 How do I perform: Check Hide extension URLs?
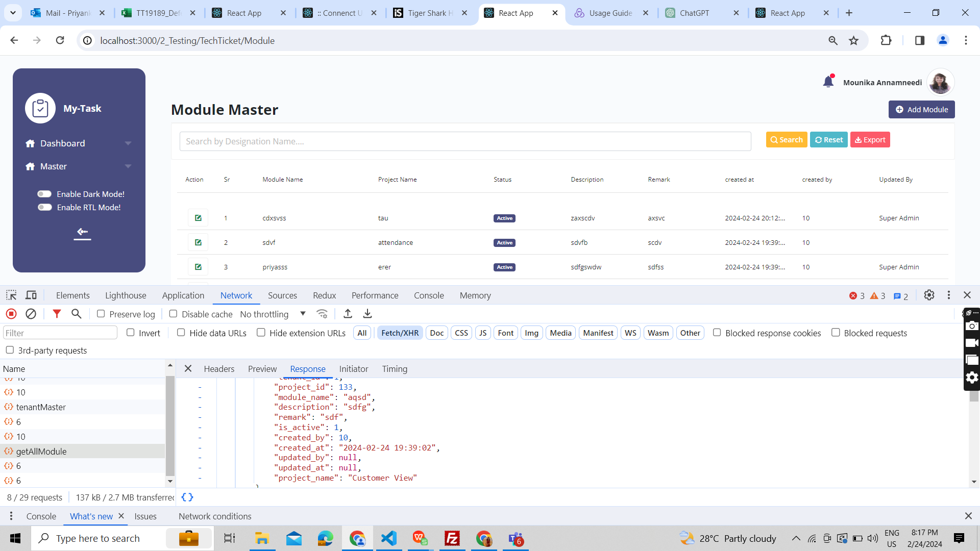[261, 333]
